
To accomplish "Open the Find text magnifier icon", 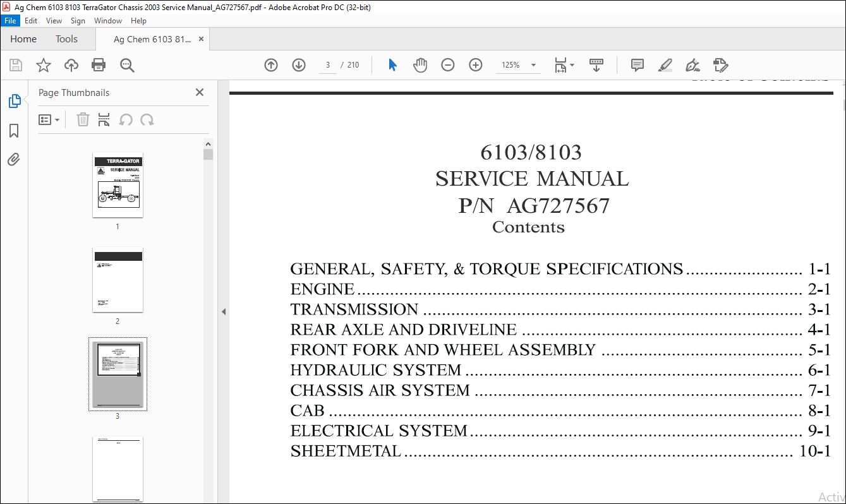I will (x=127, y=65).
